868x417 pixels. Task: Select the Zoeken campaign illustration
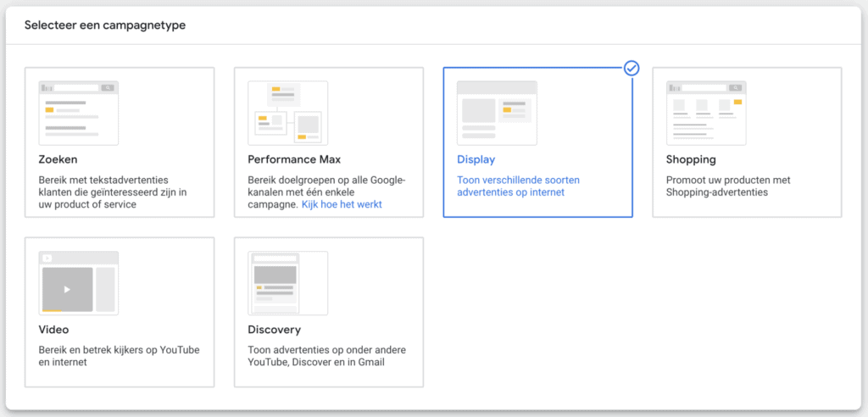pos(78,113)
